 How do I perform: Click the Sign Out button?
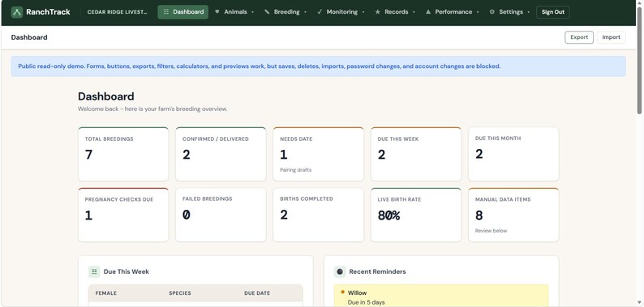553,12
